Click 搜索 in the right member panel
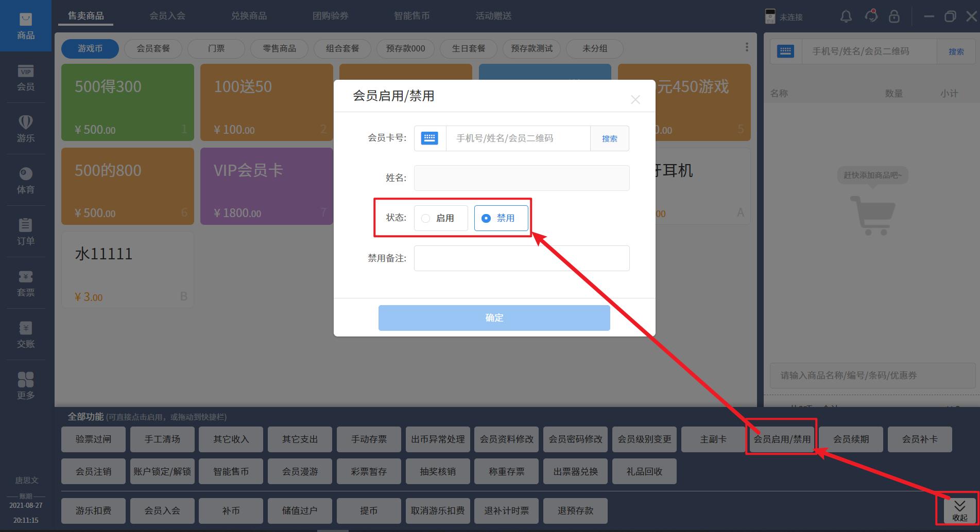The width and height of the screenshot is (980, 532). [x=956, y=51]
